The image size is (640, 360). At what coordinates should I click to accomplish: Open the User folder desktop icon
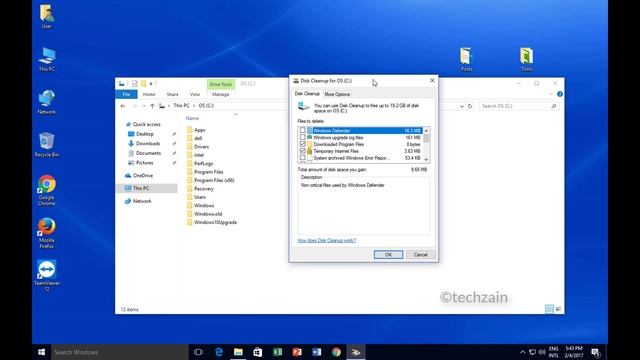(x=47, y=16)
